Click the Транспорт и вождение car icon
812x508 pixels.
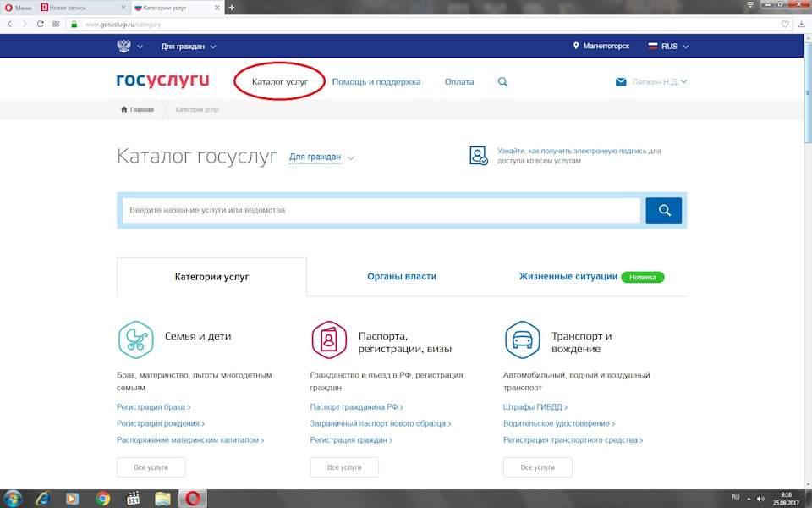tap(522, 340)
